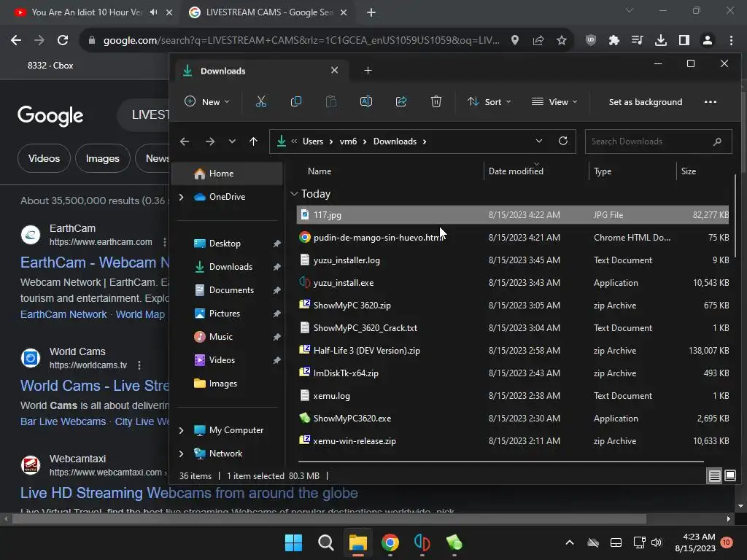
Task: Expand the OneDrive tree node
Action: [181, 197]
